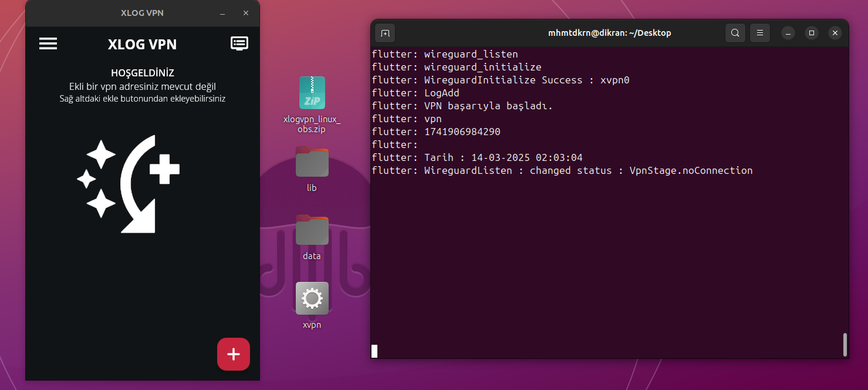The image size is (868, 390).
Task: Minimize the XLOG VPN window
Action: pyautogui.click(x=222, y=13)
